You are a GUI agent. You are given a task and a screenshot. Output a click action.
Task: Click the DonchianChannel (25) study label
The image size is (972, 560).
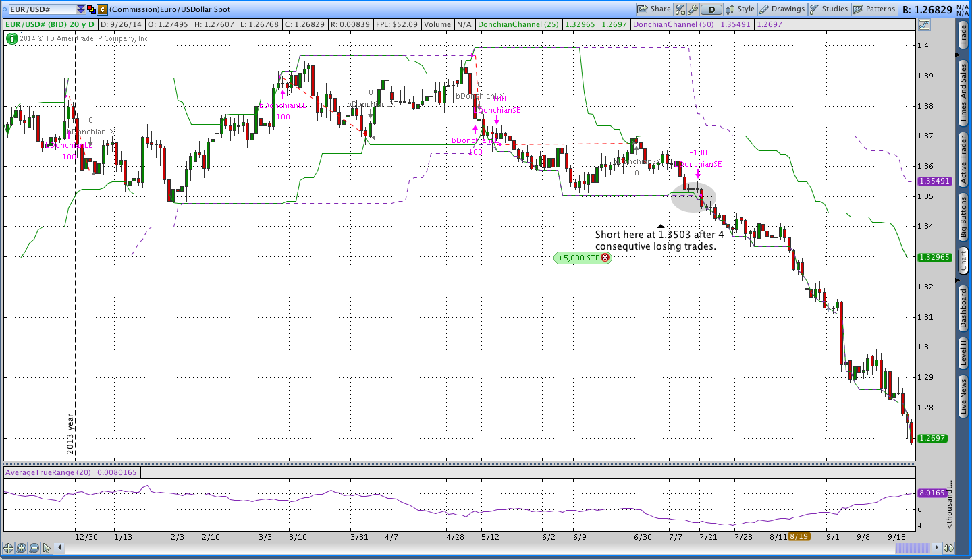[x=518, y=24]
